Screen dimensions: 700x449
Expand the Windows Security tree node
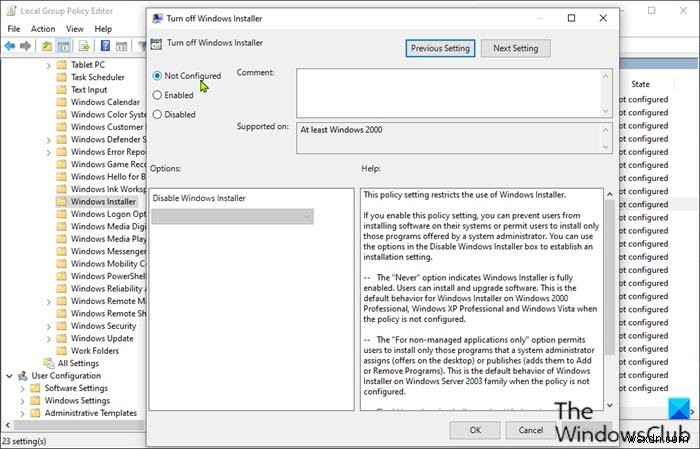tap(49, 326)
